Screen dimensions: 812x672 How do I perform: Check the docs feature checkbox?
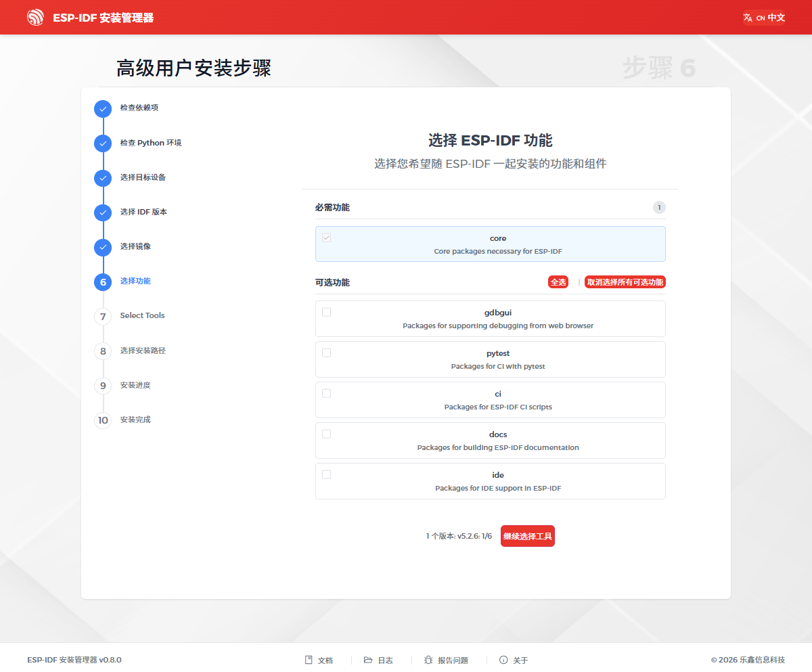point(326,434)
